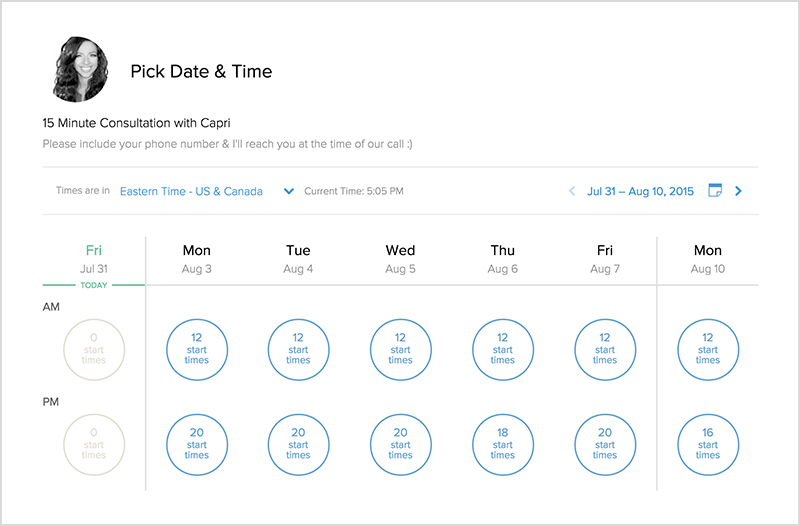Select Wednesday Aug 5 PM start times
This screenshot has width=800, height=526.
tap(400, 444)
